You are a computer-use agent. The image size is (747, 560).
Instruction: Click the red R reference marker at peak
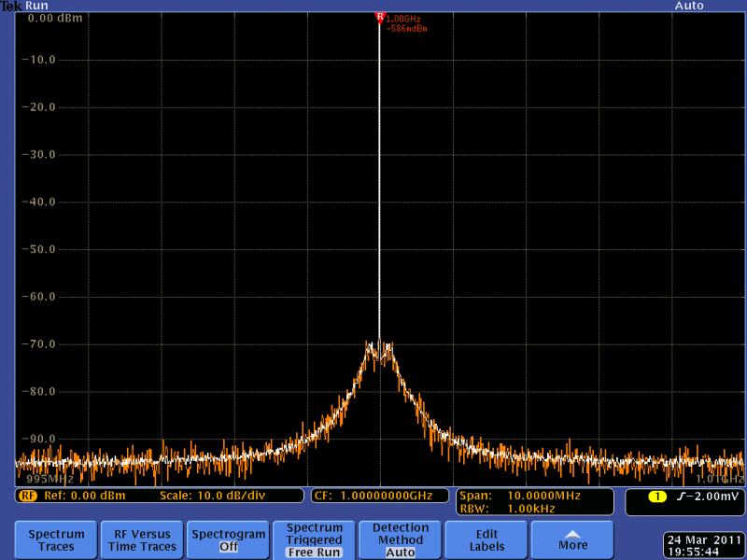tap(379, 17)
